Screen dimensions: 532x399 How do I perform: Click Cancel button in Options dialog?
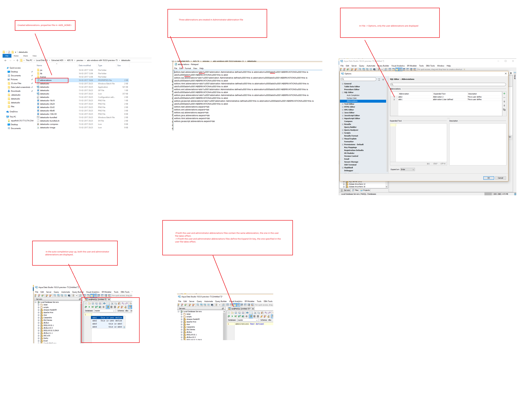[501, 178]
